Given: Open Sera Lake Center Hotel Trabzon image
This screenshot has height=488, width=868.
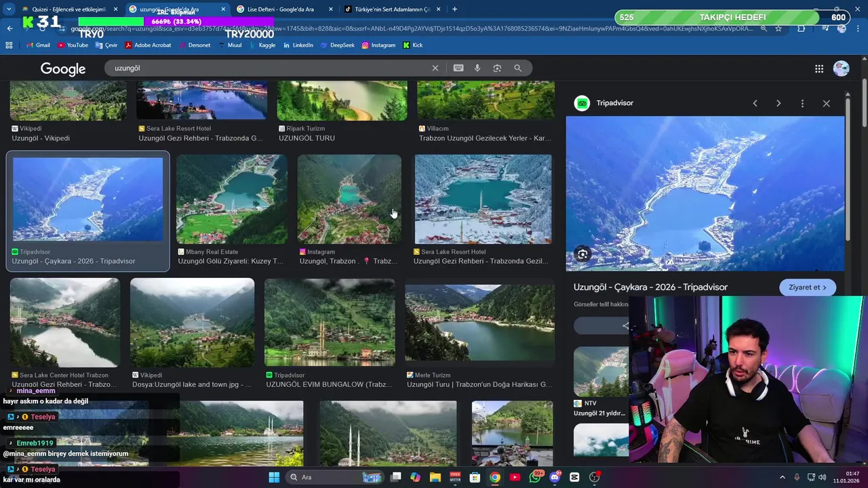Looking at the screenshot, I should pyautogui.click(x=65, y=323).
